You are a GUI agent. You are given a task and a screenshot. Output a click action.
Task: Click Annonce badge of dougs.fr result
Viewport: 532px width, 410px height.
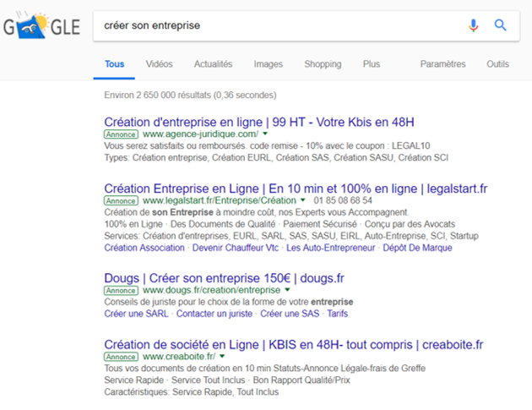pos(121,290)
